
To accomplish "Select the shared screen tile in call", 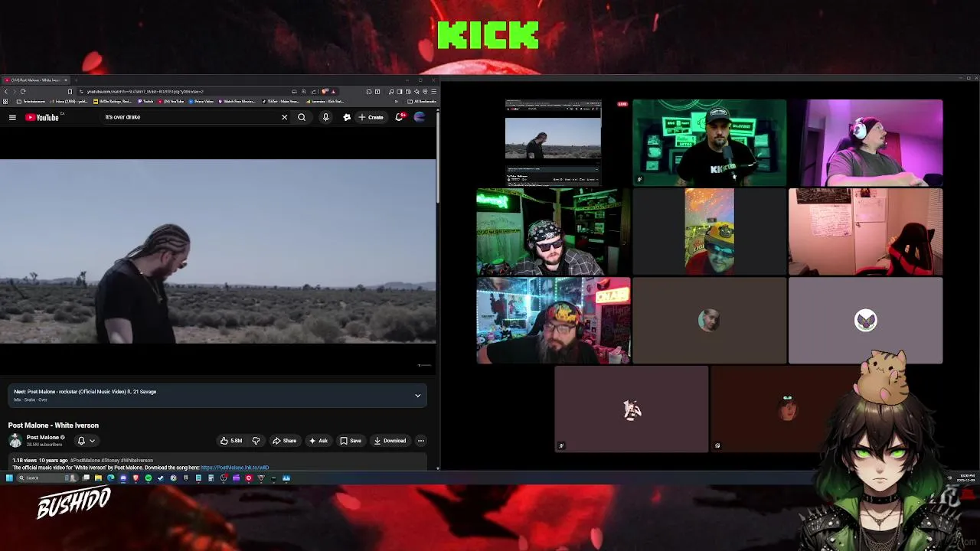I will [x=553, y=143].
